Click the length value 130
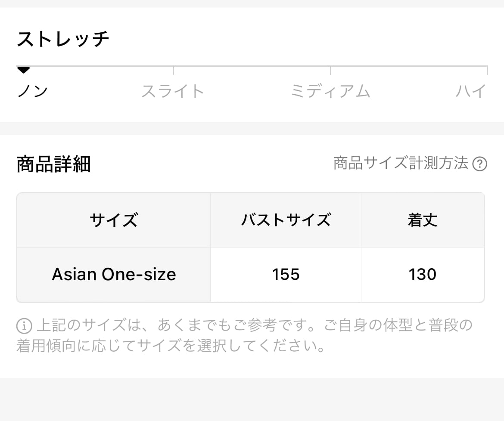The height and width of the screenshot is (421, 504). click(x=422, y=274)
